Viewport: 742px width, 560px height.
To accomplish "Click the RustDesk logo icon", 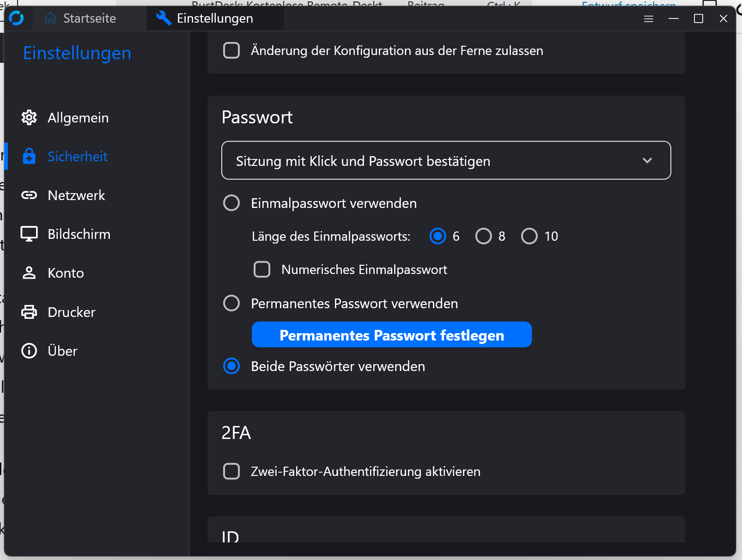I will [16, 18].
